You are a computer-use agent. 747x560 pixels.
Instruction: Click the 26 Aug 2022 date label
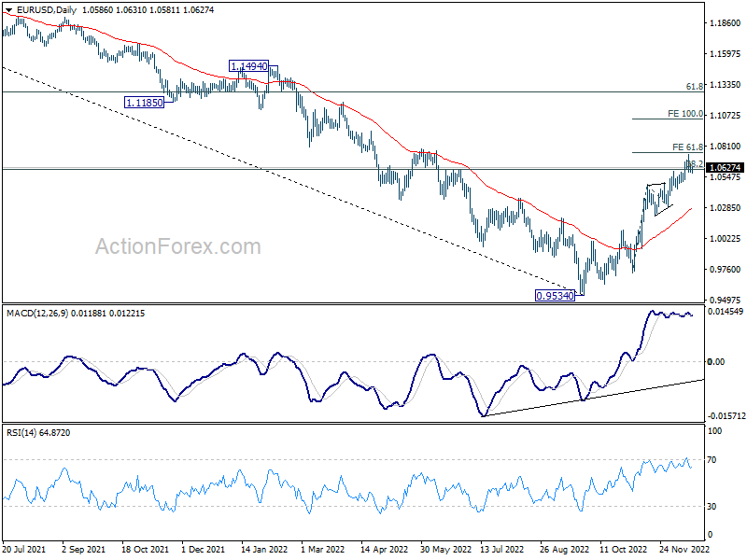[564, 550]
